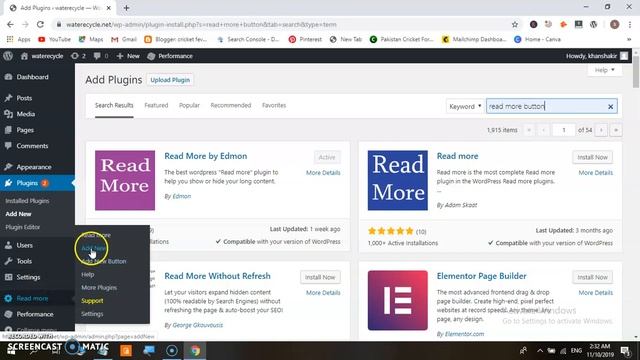View More Details for Read More by Edmon

click(x=323, y=173)
